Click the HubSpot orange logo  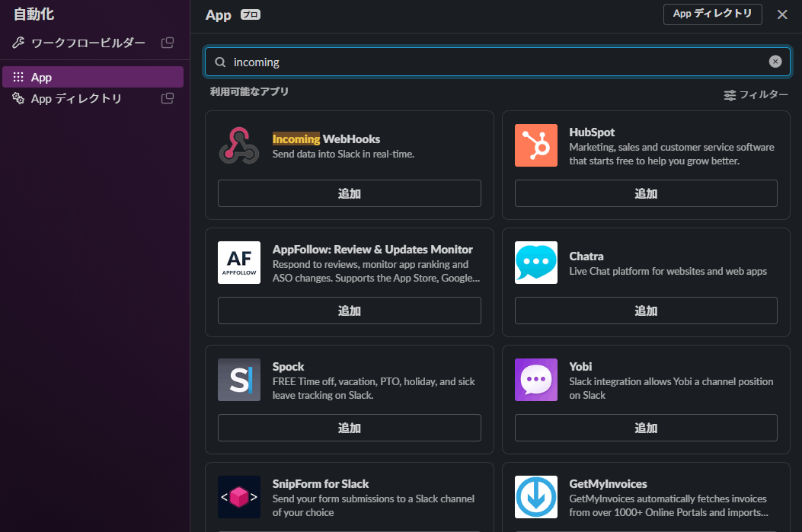coord(536,145)
